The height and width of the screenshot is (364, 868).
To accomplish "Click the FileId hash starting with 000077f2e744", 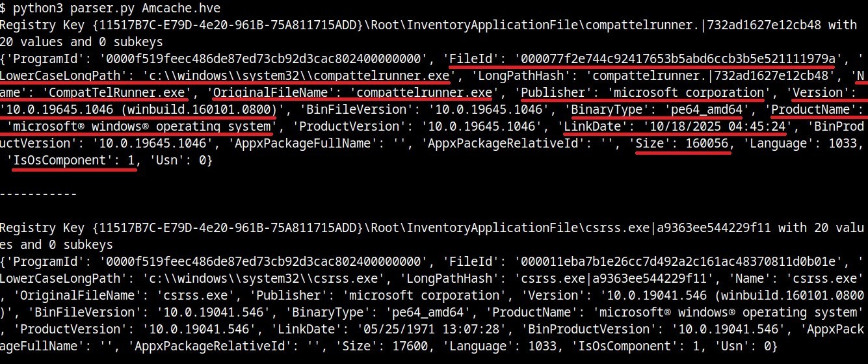I will [x=673, y=58].
